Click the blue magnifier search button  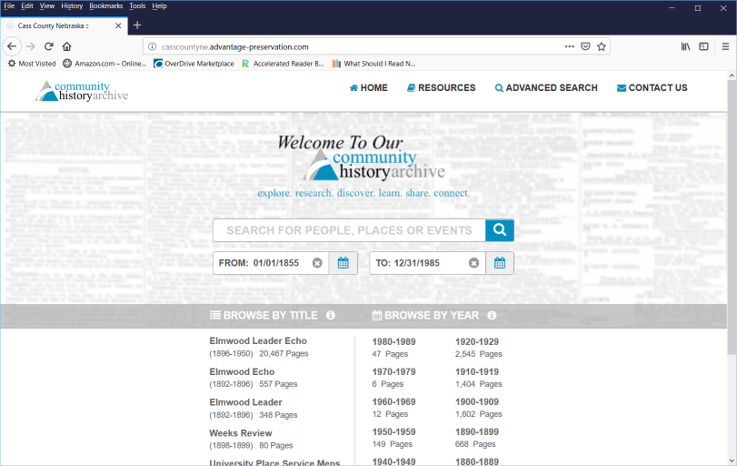[499, 230]
